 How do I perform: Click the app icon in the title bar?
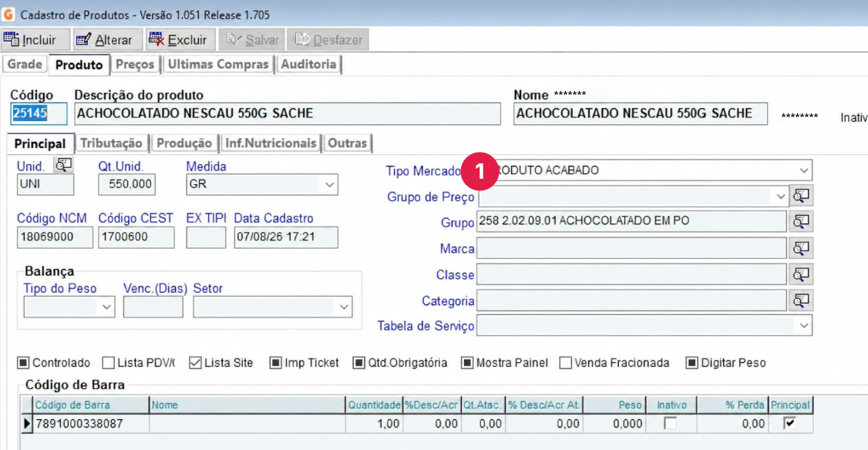pos(8,14)
